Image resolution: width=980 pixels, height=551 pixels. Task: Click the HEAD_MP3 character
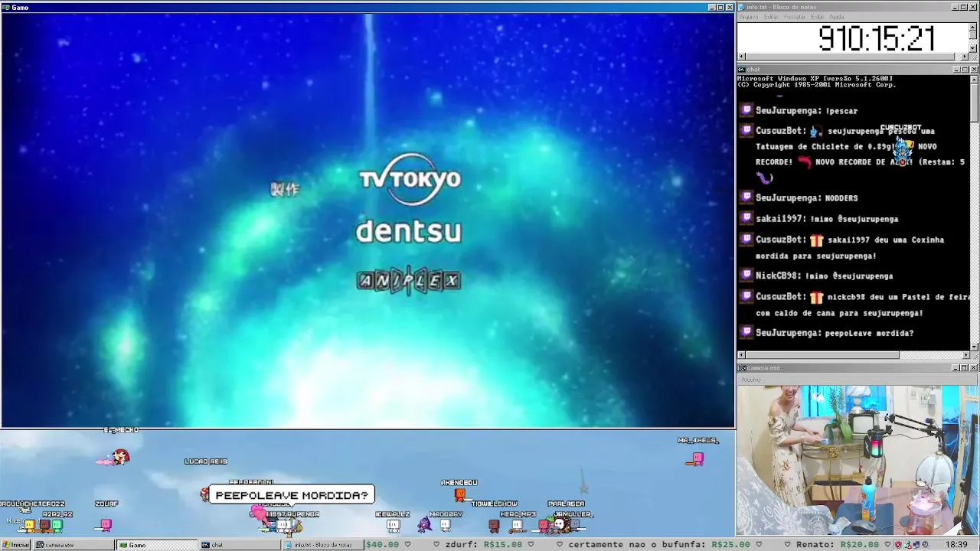[x=517, y=525]
